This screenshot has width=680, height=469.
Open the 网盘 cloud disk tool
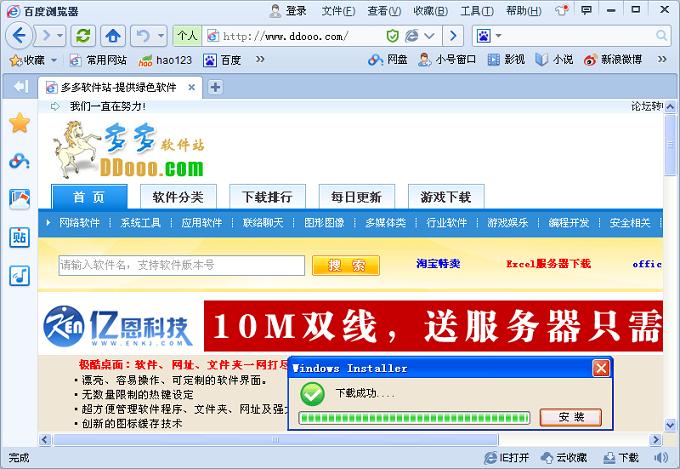(x=388, y=59)
